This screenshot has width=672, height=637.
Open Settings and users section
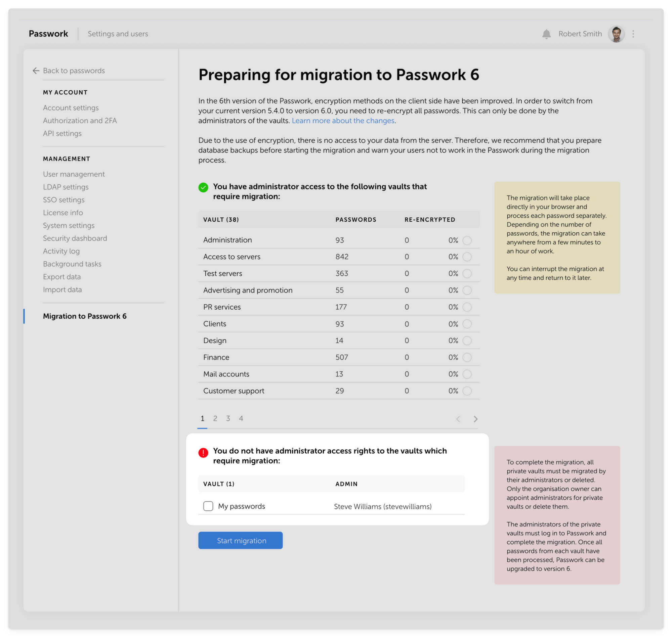118,34
